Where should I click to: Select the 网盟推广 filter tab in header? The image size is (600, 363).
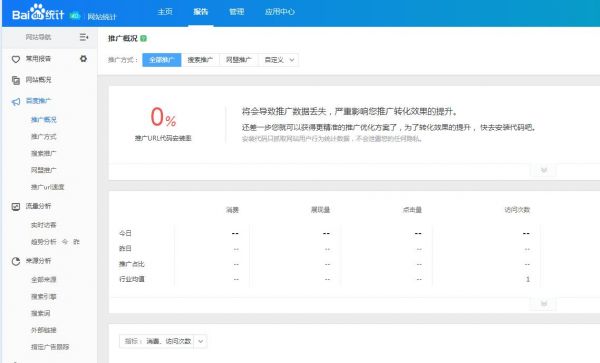coord(239,60)
